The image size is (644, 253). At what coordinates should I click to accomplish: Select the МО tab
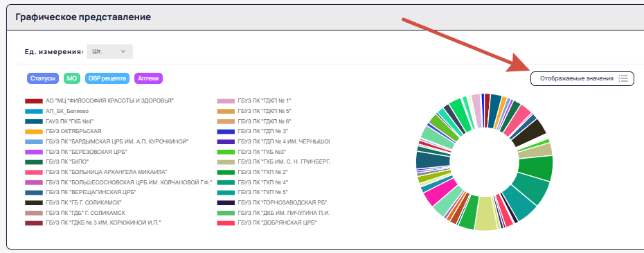click(72, 78)
